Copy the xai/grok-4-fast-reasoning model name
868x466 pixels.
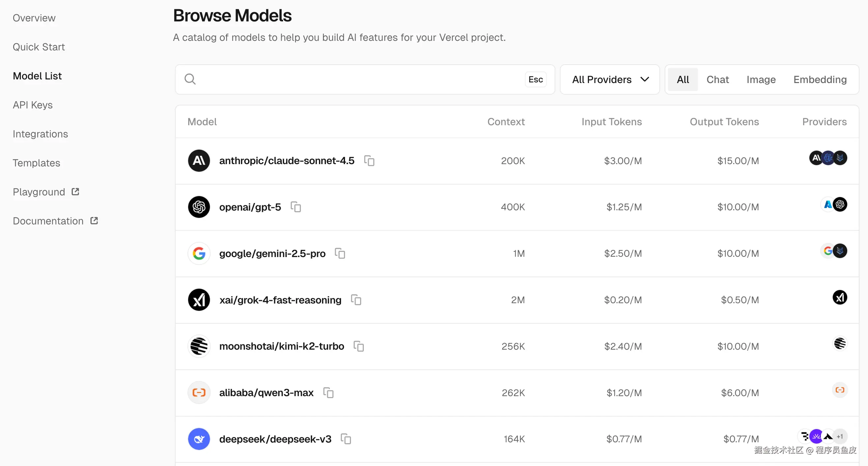point(356,300)
